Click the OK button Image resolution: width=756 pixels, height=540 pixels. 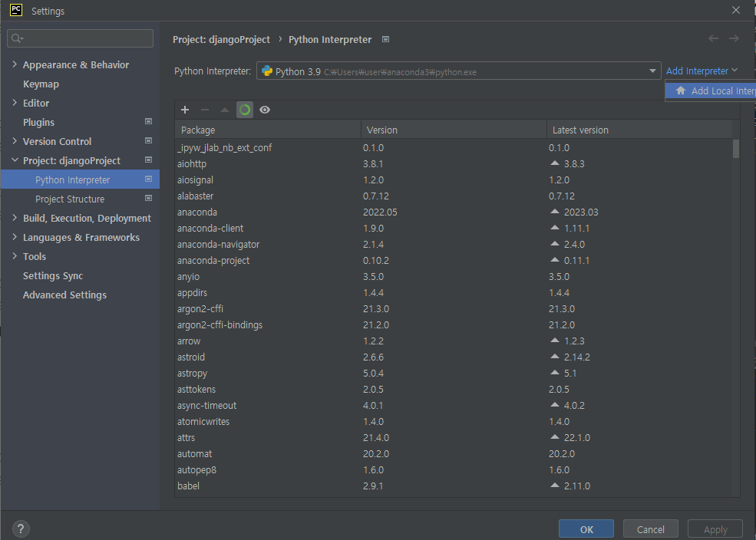pos(586,529)
